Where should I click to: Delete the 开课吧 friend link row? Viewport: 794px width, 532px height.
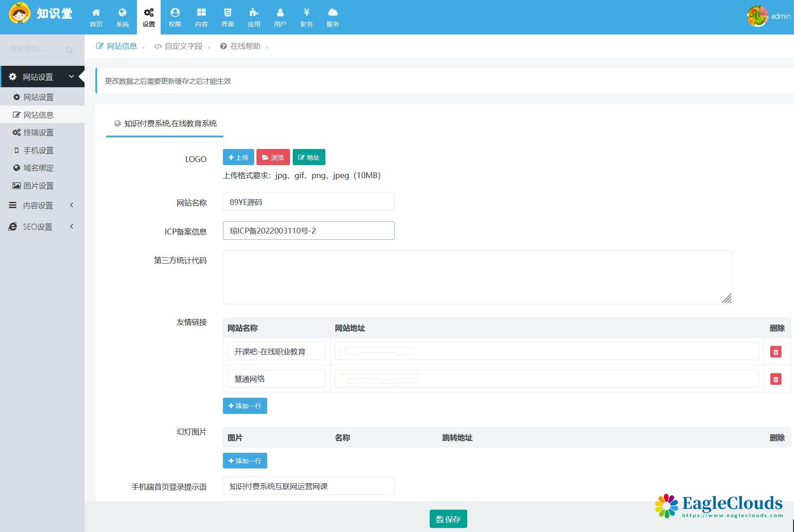point(775,352)
